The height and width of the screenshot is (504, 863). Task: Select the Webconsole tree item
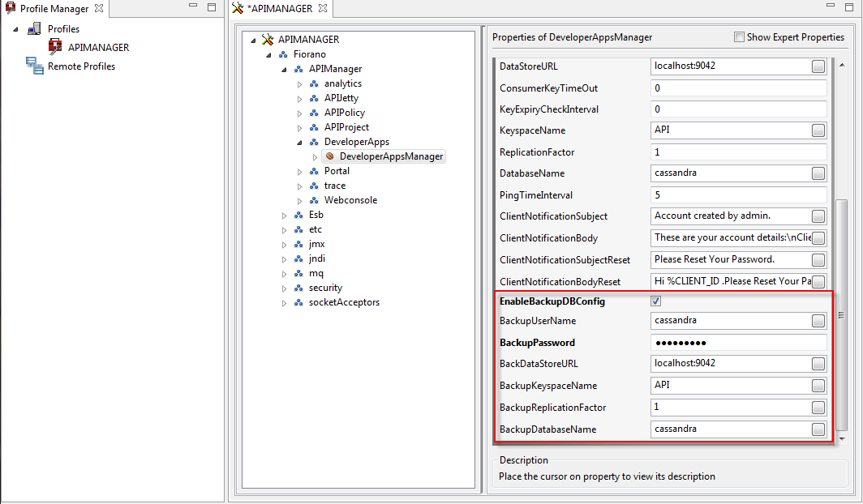click(x=350, y=200)
